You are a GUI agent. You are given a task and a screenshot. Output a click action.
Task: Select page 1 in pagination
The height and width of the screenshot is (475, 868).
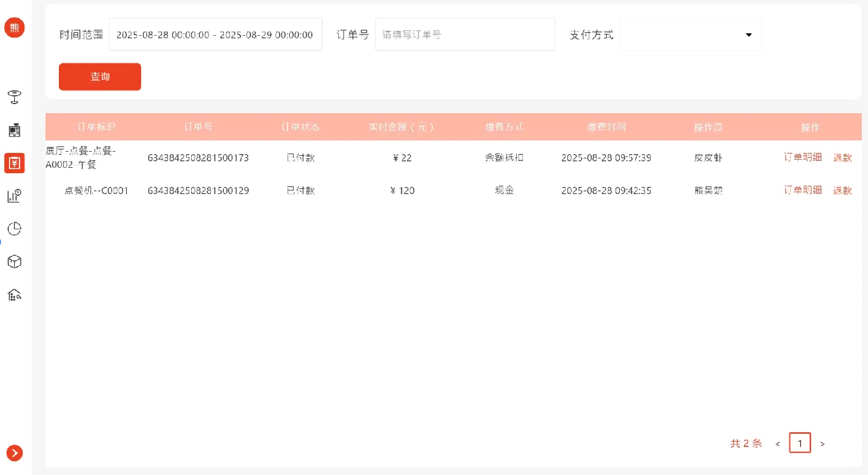(x=800, y=443)
